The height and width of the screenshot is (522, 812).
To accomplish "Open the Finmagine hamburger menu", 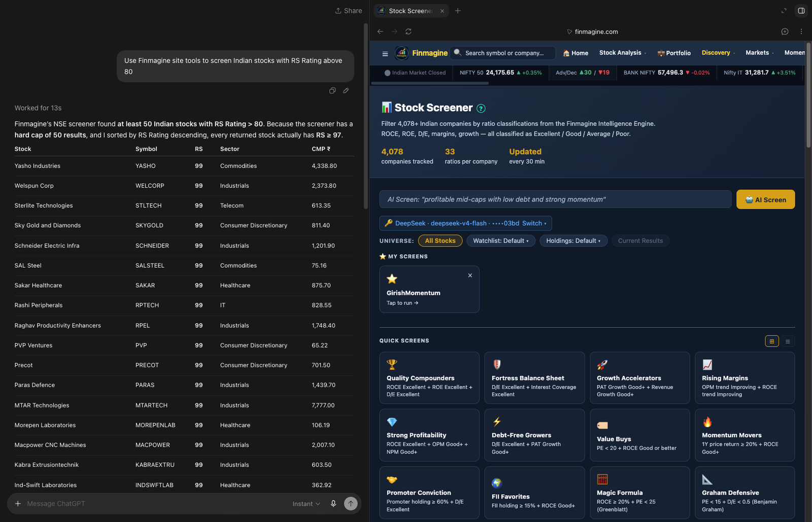I will pos(385,53).
